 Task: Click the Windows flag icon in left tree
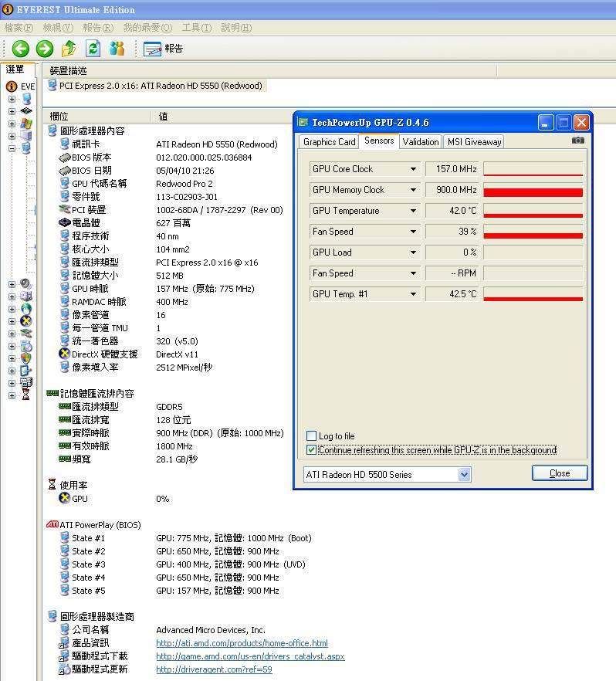[x=26, y=124]
